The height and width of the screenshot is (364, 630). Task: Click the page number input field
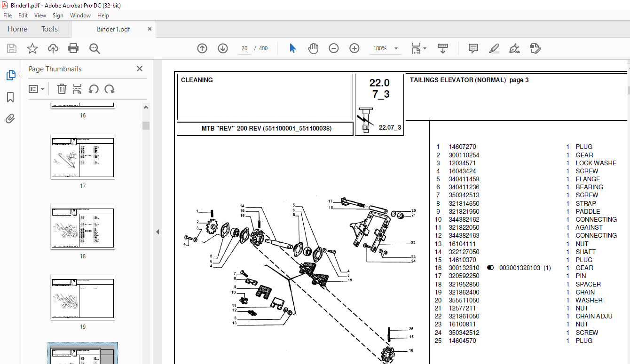(x=244, y=48)
